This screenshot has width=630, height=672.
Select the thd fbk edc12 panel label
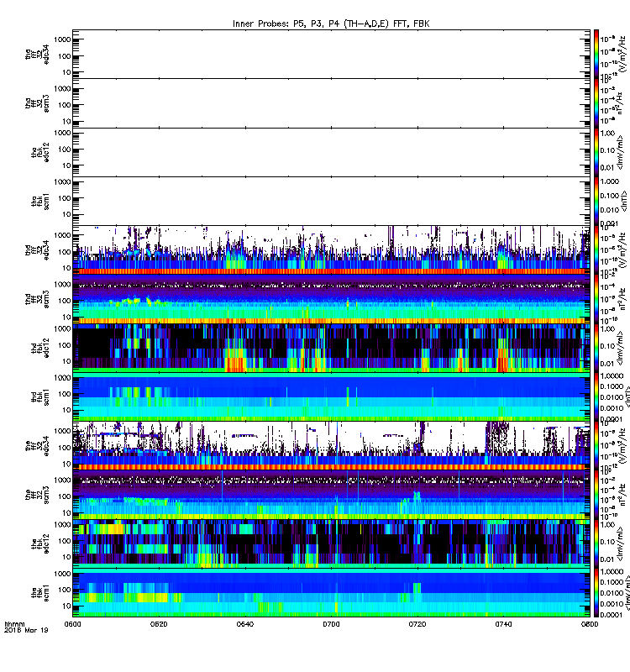tap(40, 348)
